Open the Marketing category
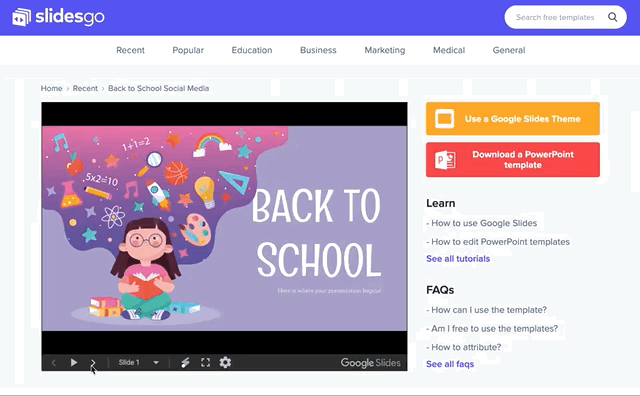Screen dimensions: 640x396 tap(384, 50)
